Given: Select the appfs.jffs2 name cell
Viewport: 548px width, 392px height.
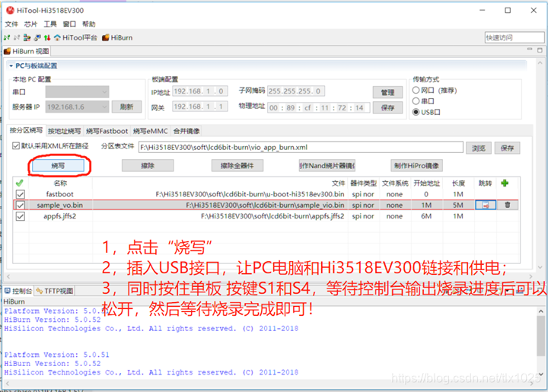Looking at the screenshot, I should pyautogui.click(x=60, y=216).
